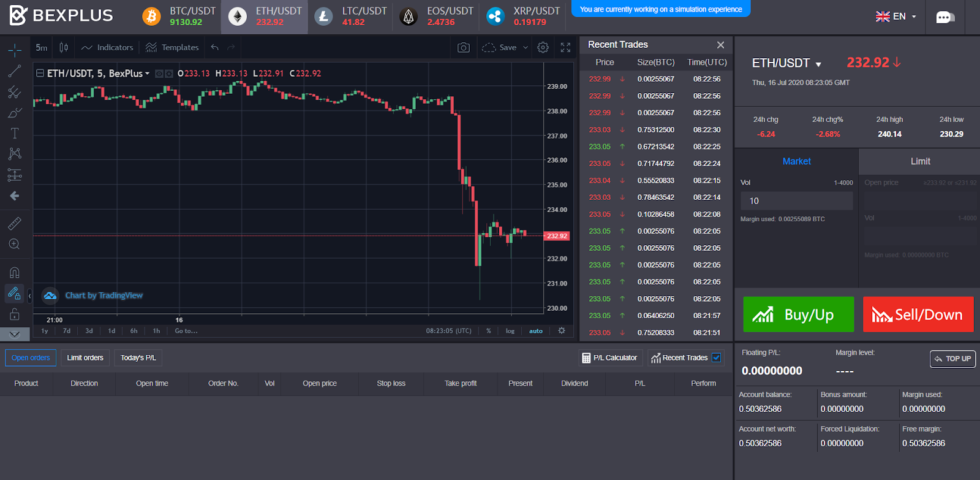Viewport: 980px width, 480px height.
Task: Open the chat support icon
Action: click(945, 17)
